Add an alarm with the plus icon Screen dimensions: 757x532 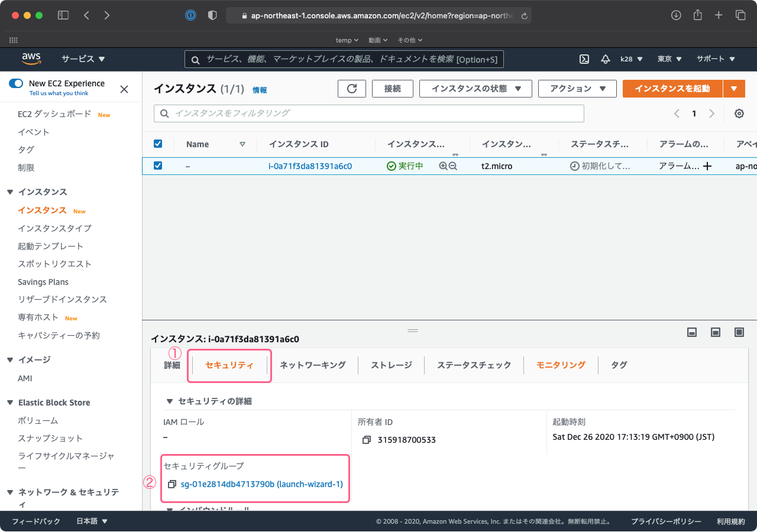coord(707,167)
